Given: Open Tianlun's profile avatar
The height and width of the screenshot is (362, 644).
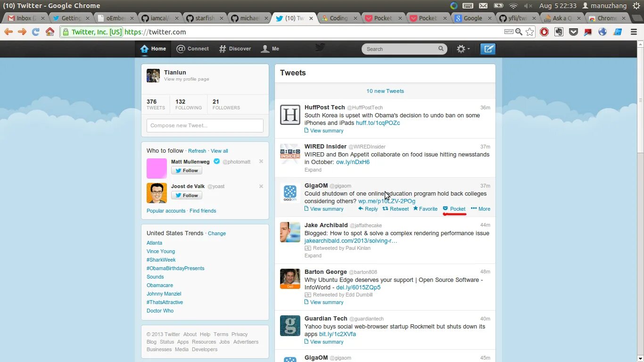Looking at the screenshot, I should click(153, 75).
